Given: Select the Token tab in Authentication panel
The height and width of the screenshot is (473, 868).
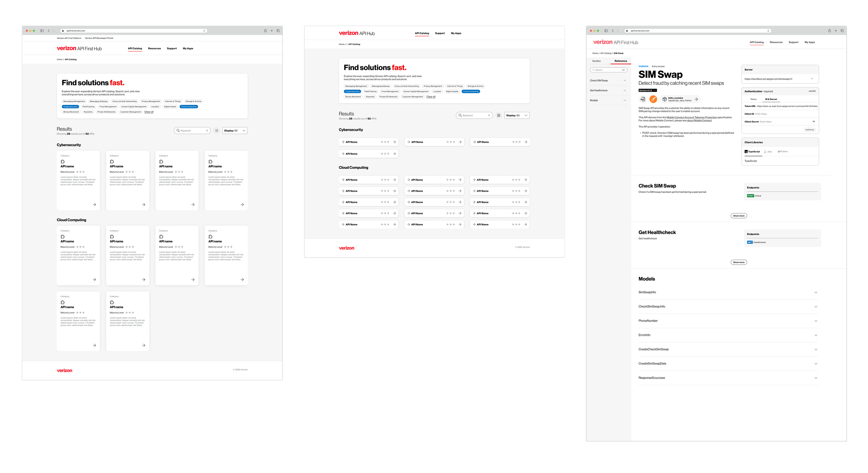Looking at the screenshot, I should click(x=753, y=99).
